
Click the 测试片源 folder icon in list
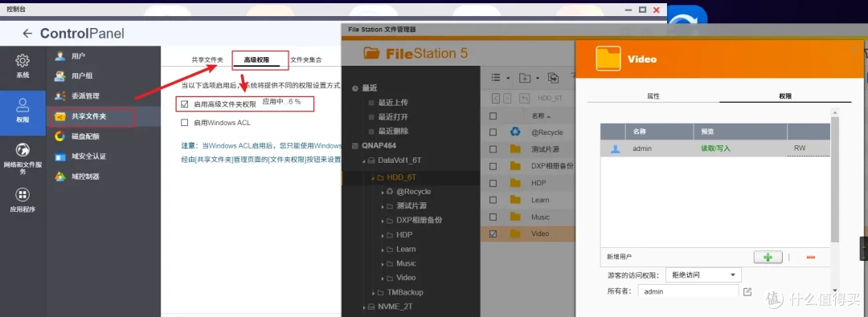click(515, 148)
